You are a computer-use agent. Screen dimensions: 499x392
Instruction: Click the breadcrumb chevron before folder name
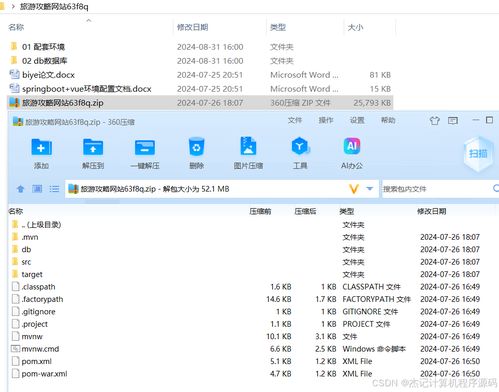point(13,6)
